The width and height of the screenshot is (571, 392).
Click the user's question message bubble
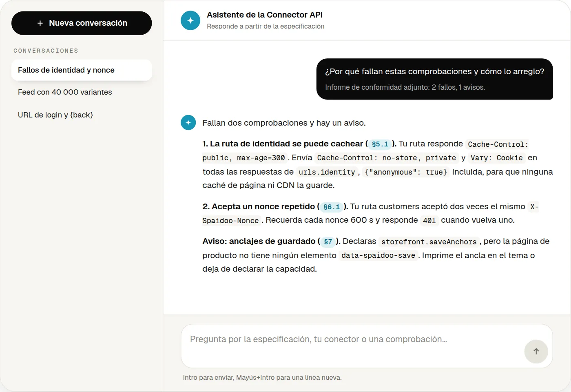click(435, 79)
